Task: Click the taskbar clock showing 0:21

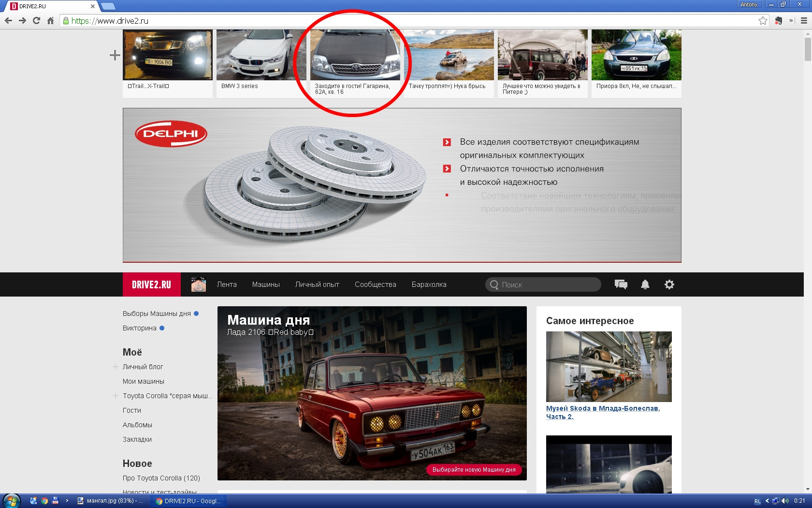Action: coord(799,501)
